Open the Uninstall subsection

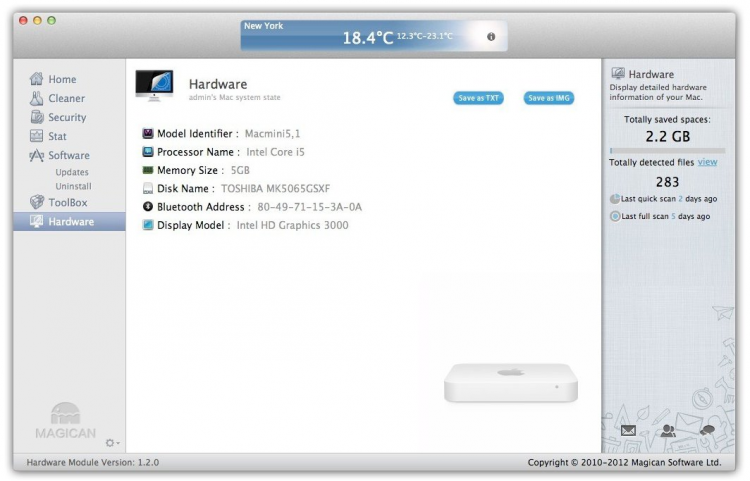(x=73, y=186)
